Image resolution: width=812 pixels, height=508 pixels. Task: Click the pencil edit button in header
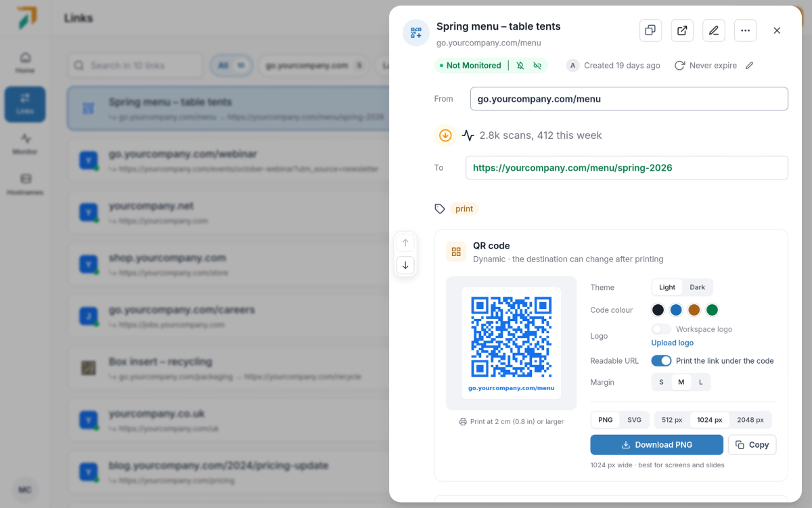point(714,30)
